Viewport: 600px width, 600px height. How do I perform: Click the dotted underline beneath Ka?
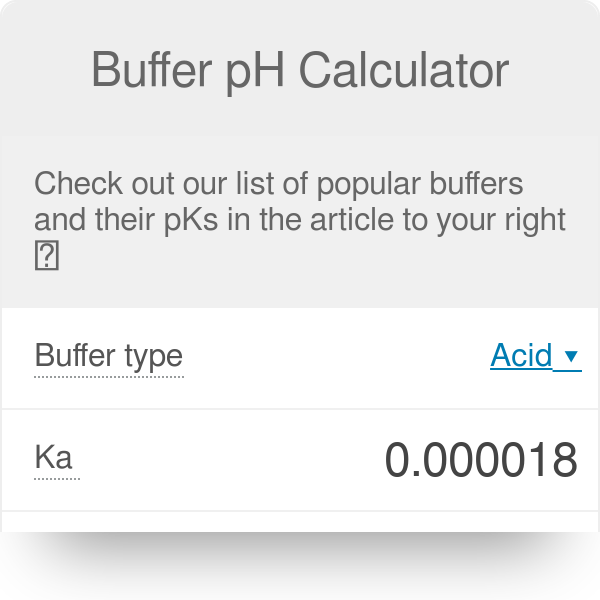click(56, 479)
